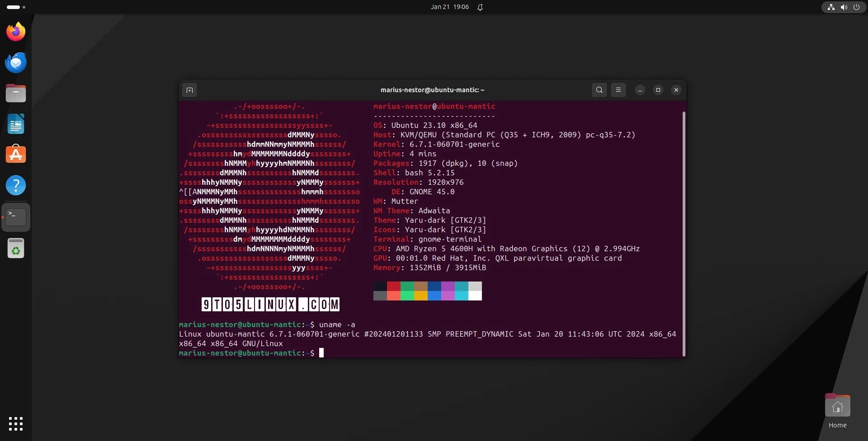Click the Packages 1917 (dpkg) line
Screen dimensions: 868x441
[x=445, y=163]
